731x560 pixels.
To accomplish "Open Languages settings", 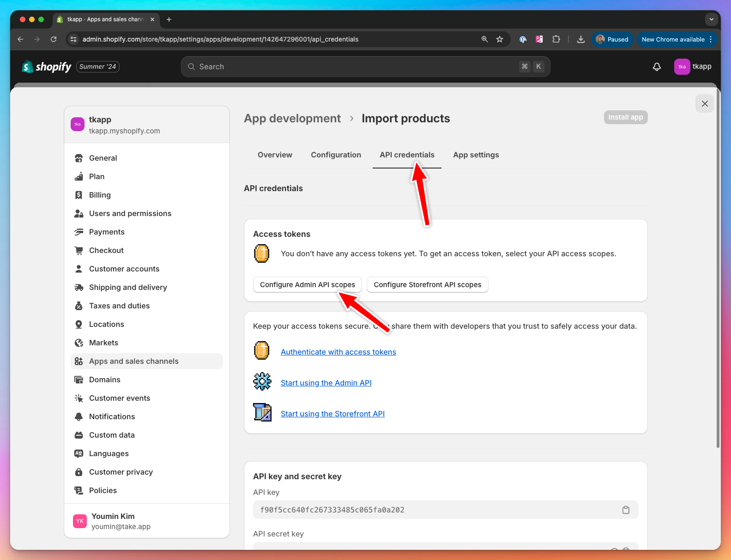I will pos(147,453).
